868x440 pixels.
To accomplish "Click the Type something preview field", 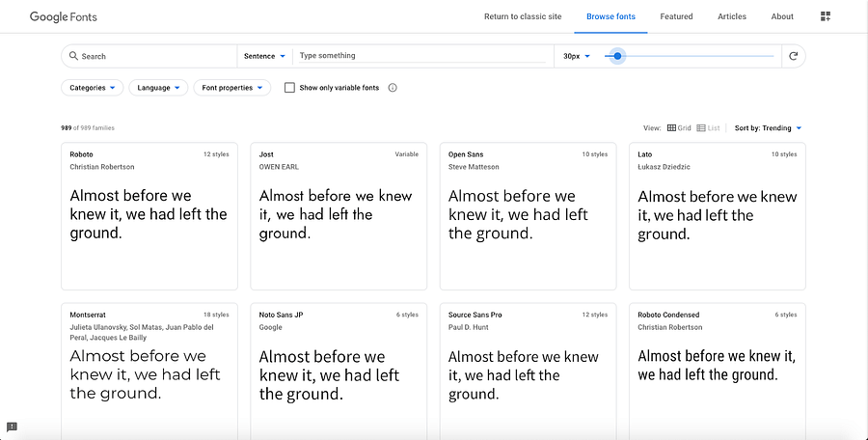I will 421,55.
